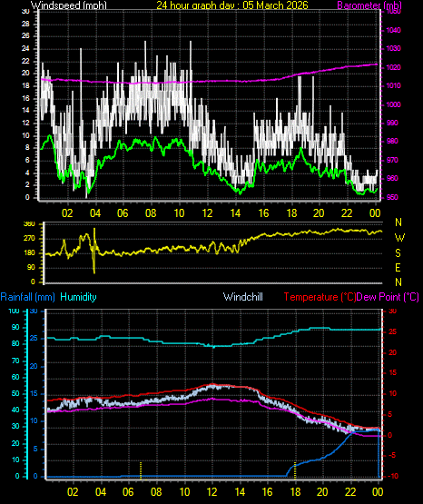The image size is (423, 504).
Task: Click the magenta 'Dew Point (°C)' label
Action: (388, 297)
